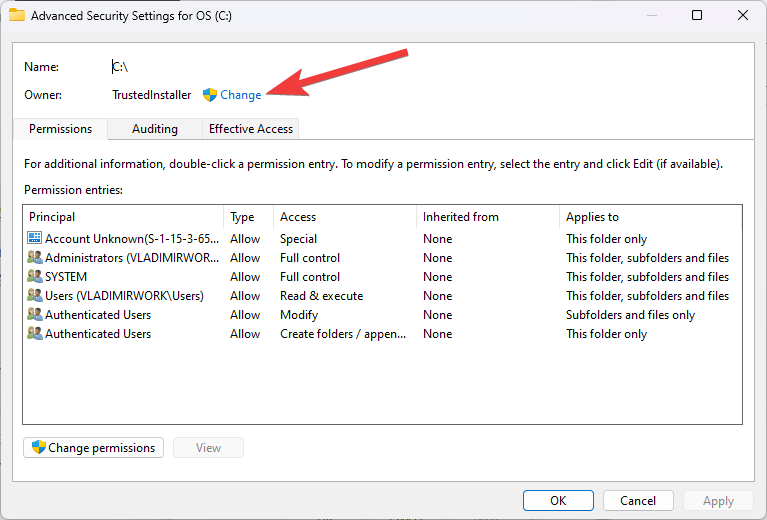Screen dimensions: 767x520
Task: Select the Account Unknown principal icon
Action: point(35,239)
